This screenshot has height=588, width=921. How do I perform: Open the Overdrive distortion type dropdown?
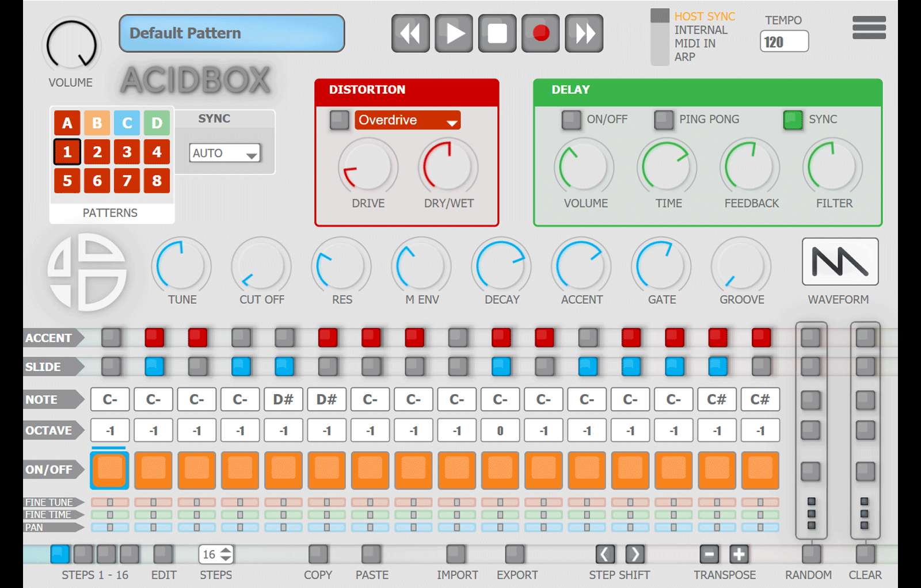click(x=408, y=120)
